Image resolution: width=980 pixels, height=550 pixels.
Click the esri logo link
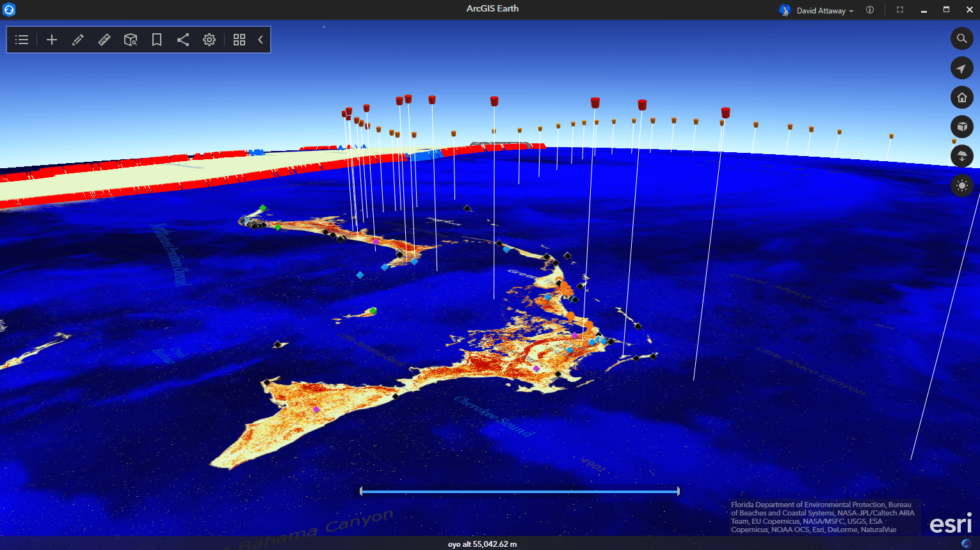click(949, 523)
